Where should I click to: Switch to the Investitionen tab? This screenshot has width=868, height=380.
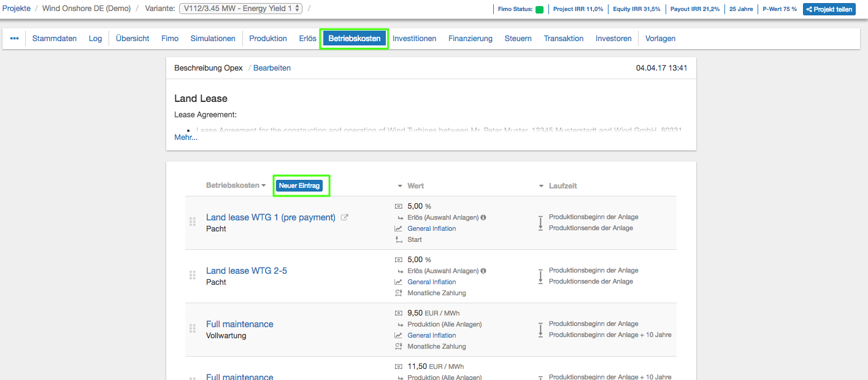[x=414, y=38]
